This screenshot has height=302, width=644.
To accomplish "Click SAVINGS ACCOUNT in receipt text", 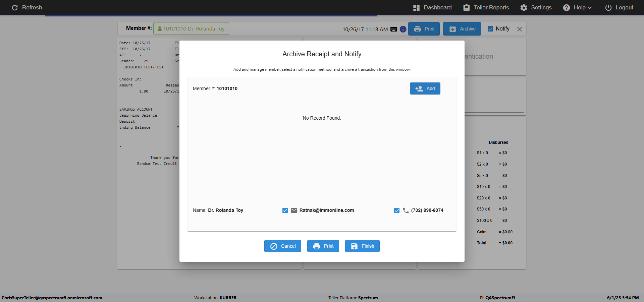I will coord(136,109).
